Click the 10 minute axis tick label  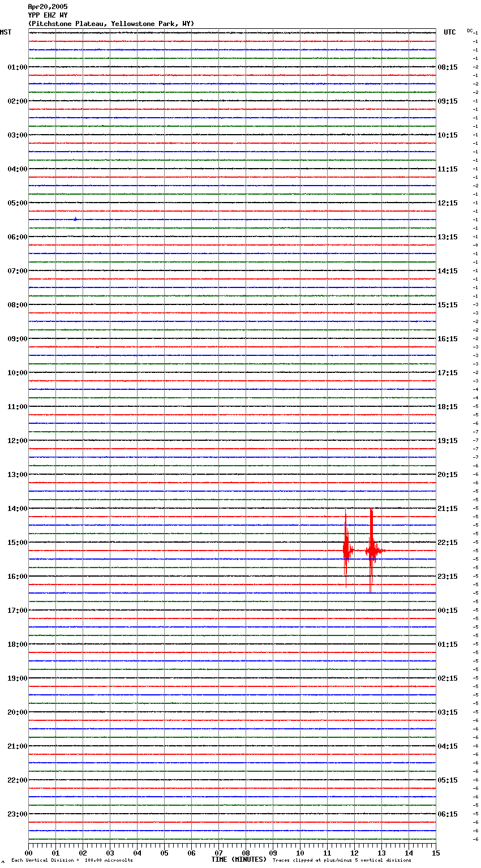(300, 853)
